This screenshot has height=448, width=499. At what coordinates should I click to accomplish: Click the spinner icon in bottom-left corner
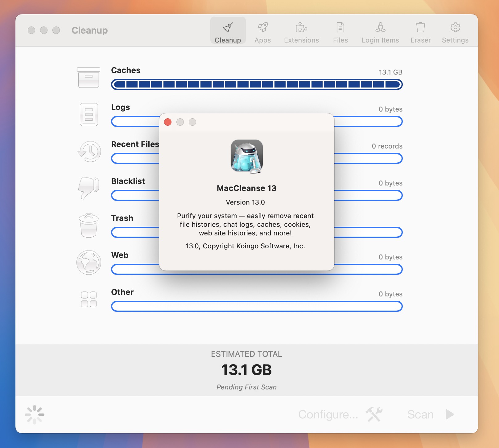click(35, 414)
